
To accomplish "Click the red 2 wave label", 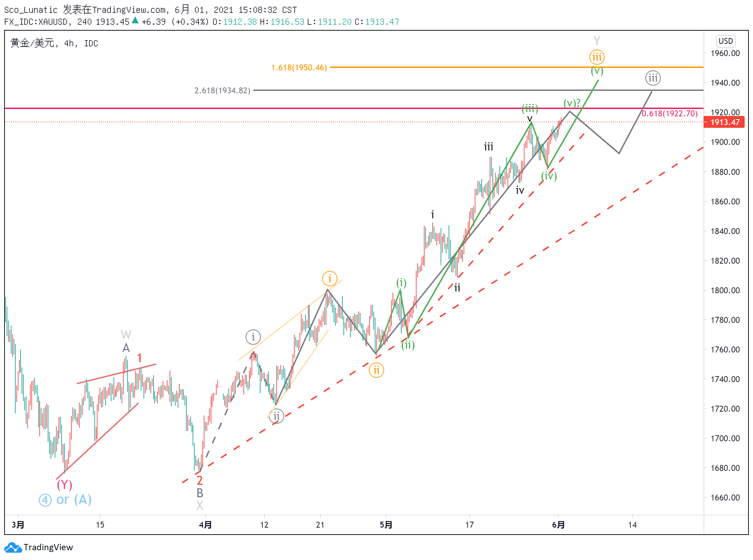I will [x=200, y=481].
